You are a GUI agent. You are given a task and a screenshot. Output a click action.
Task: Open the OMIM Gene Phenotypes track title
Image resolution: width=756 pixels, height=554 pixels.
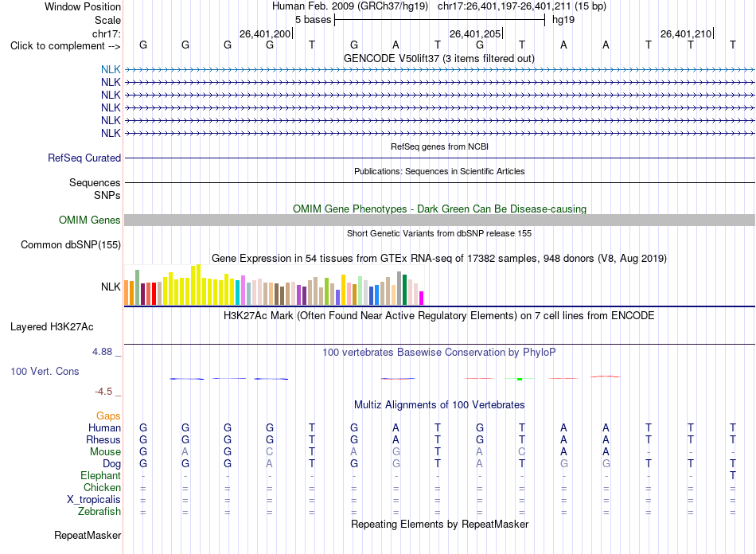tap(439, 209)
